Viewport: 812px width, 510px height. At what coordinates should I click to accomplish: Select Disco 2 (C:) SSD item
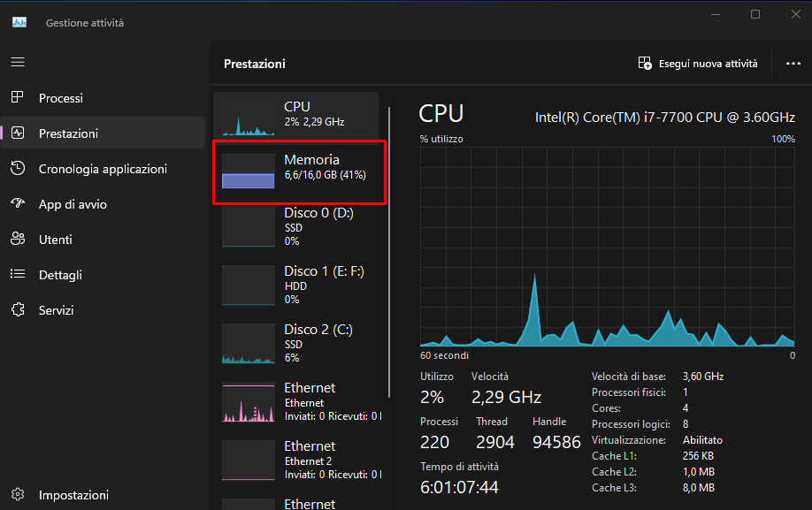click(x=296, y=344)
